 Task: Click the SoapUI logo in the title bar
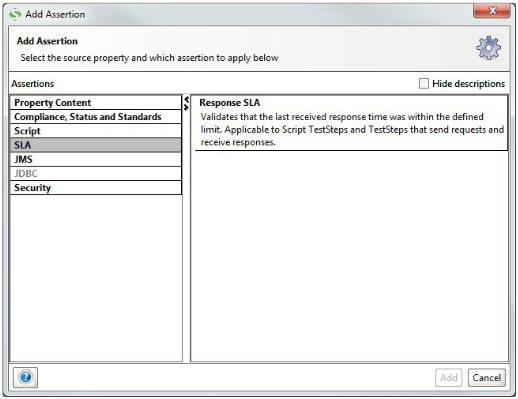tap(15, 14)
